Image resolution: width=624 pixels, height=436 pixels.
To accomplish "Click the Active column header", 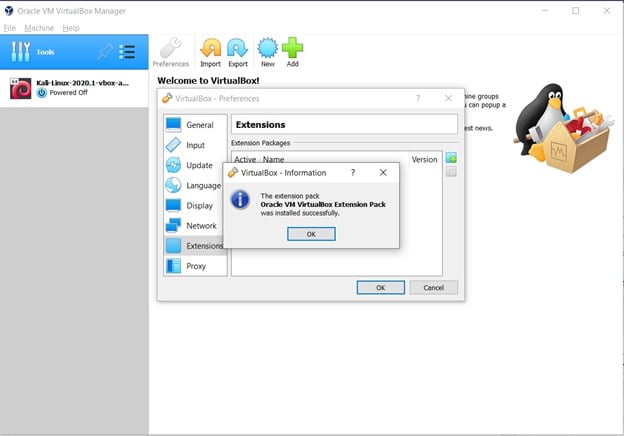I will [245, 160].
